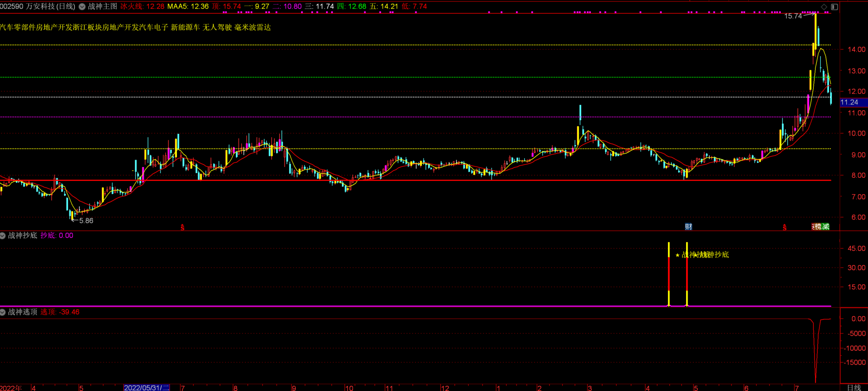The image size is (868, 391).
Task: Click the 45.00 axis value in 抄底 panel
Action: tap(857, 249)
